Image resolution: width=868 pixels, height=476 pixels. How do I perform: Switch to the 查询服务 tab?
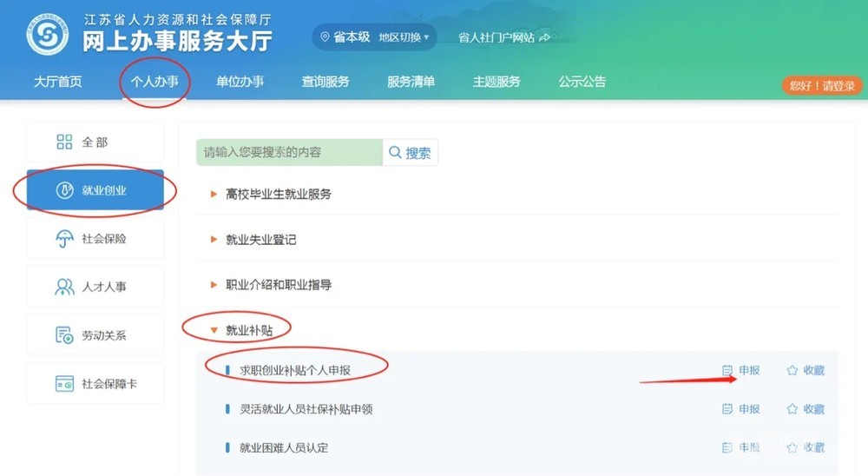pos(325,82)
